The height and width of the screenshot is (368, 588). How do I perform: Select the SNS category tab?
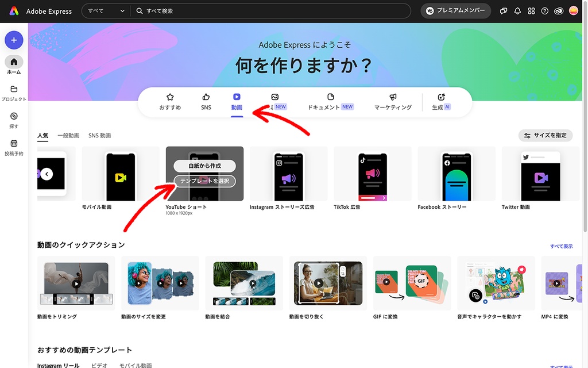pos(206,102)
